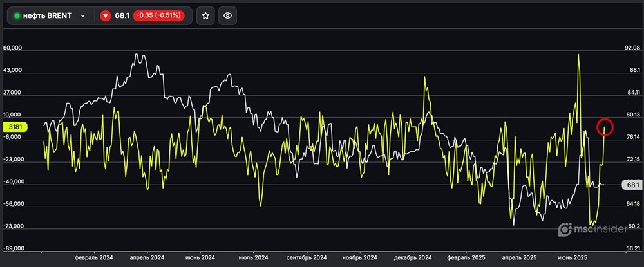
Task: Toggle the eye visibility button
Action: tap(227, 15)
